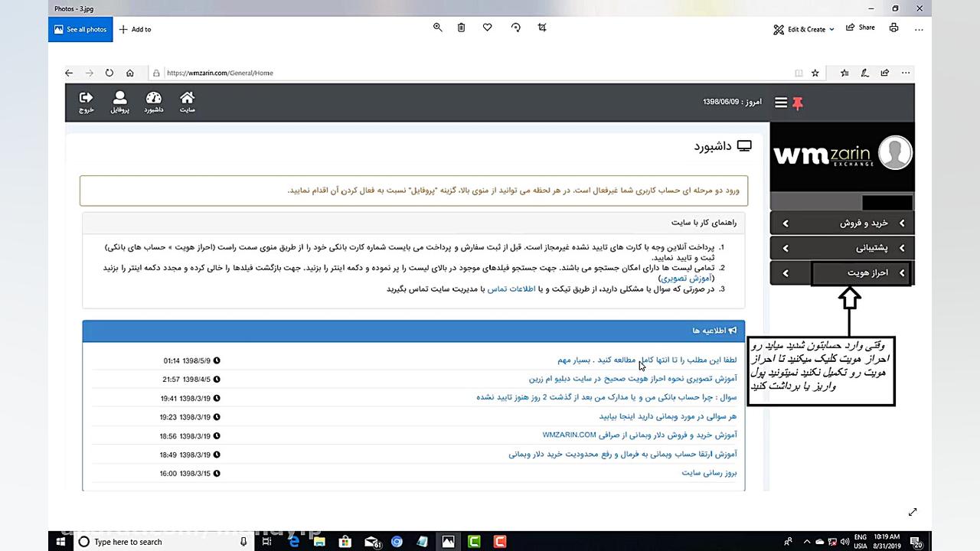Click the taskbar microphone icon
This screenshot has width=980, height=551.
(x=243, y=542)
